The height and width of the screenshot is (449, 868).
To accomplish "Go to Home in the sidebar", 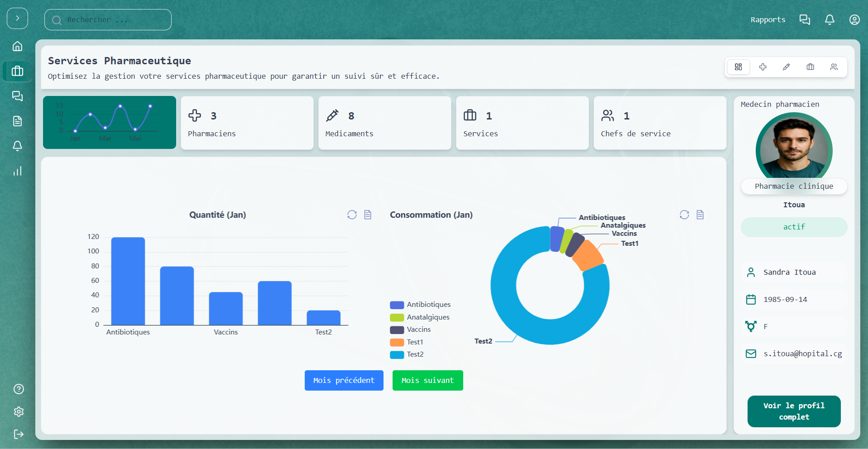I will coord(18,46).
